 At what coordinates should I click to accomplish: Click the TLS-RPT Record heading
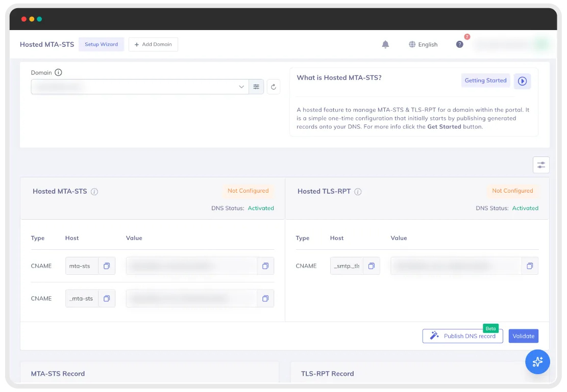click(328, 374)
